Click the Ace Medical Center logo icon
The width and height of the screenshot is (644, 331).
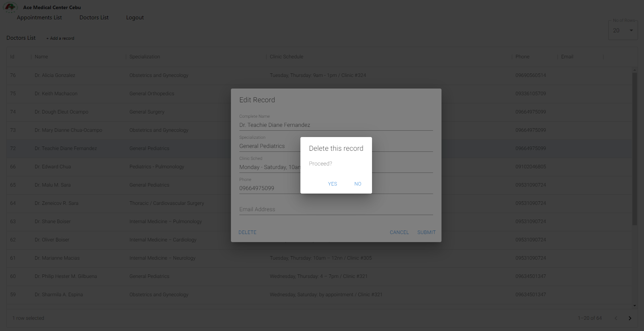point(10,7)
